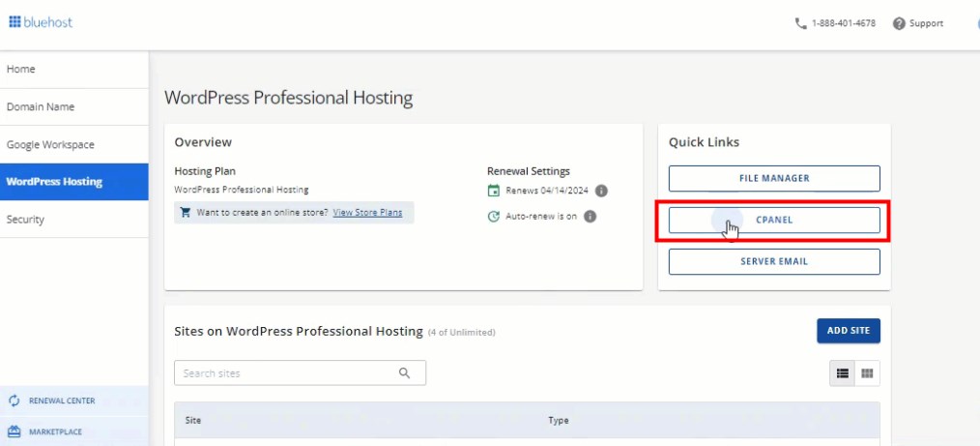Open Domain Name in the sidebar

pos(41,107)
